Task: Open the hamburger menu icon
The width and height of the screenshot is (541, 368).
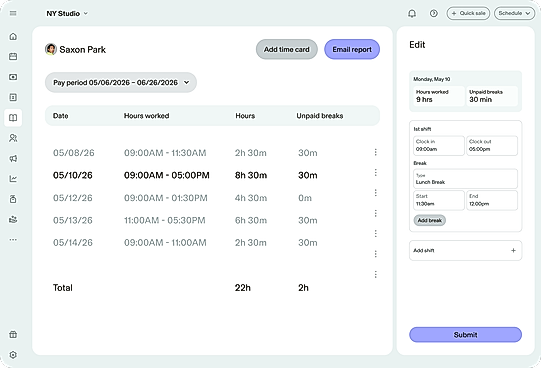Action: [13, 13]
